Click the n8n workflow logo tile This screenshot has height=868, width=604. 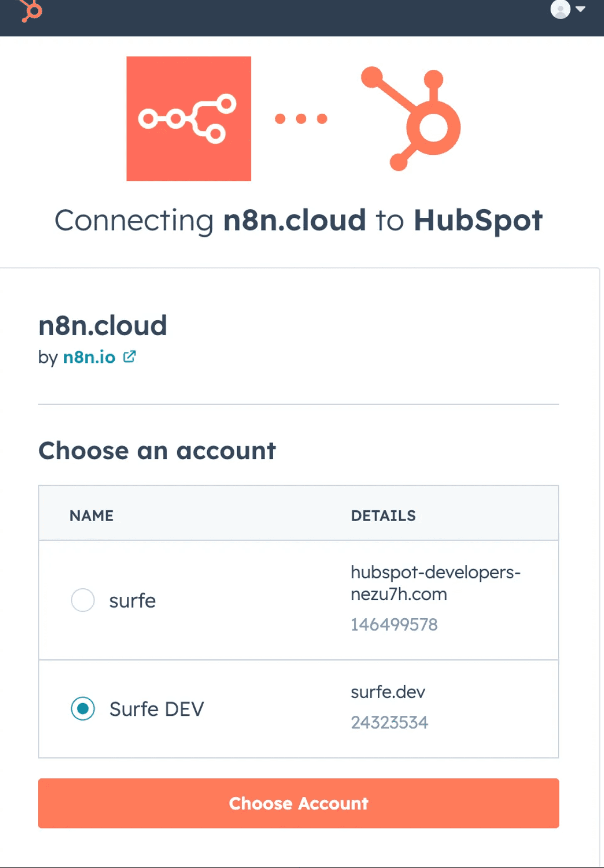click(189, 119)
